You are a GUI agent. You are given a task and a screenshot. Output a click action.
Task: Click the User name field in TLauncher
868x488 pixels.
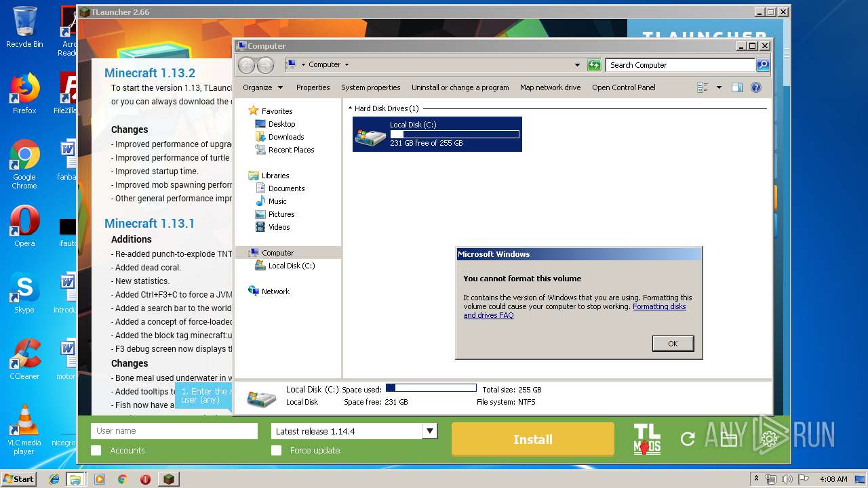[x=174, y=431]
